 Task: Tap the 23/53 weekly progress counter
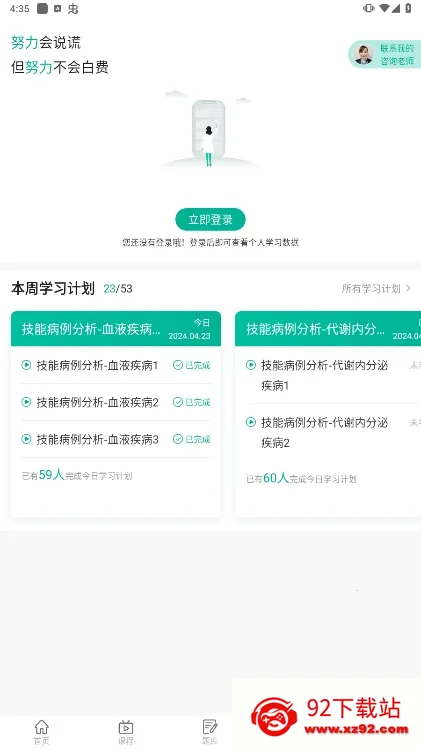[x=118, y=288]
